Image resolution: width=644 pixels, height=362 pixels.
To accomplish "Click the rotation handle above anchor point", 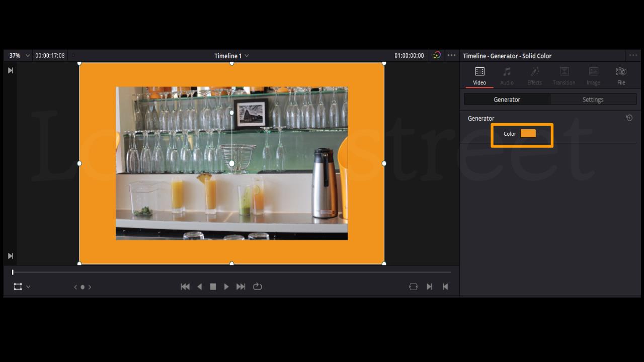I will [232, 113].
